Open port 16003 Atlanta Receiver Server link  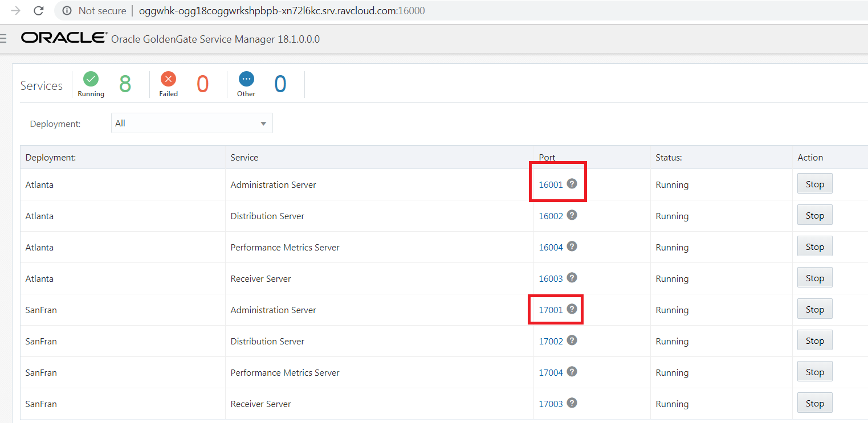[x=551, y=279]
